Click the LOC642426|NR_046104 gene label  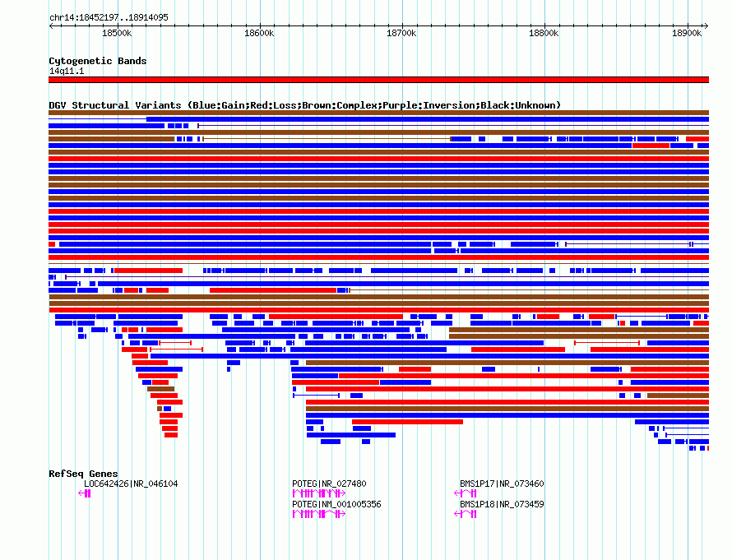[x=131, y=484]
